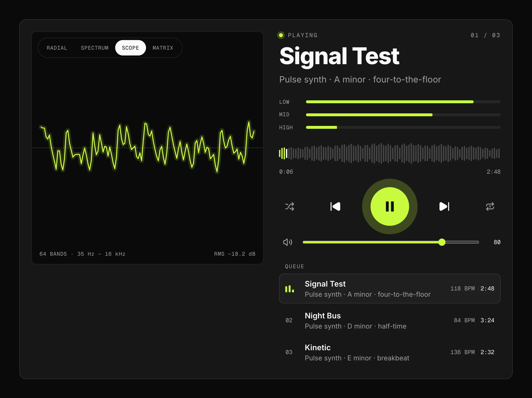Click the '03' track number
The width and height of the screenshot is (532, 398).
click(x=289, y=352)
